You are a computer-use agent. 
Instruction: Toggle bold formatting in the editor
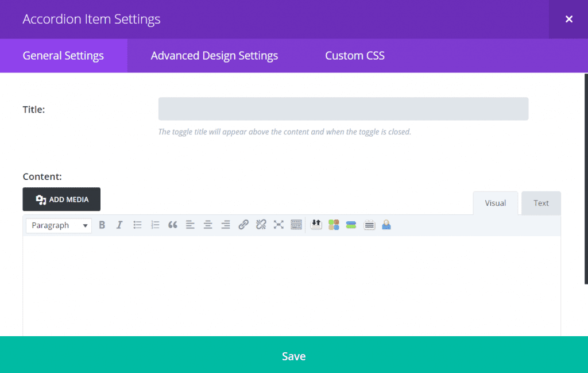pyautogui.click(x=102, y=225)
